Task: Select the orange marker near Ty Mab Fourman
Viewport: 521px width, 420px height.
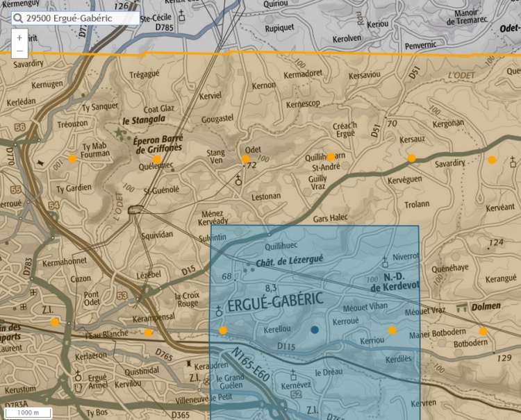Action: (72, 159)
